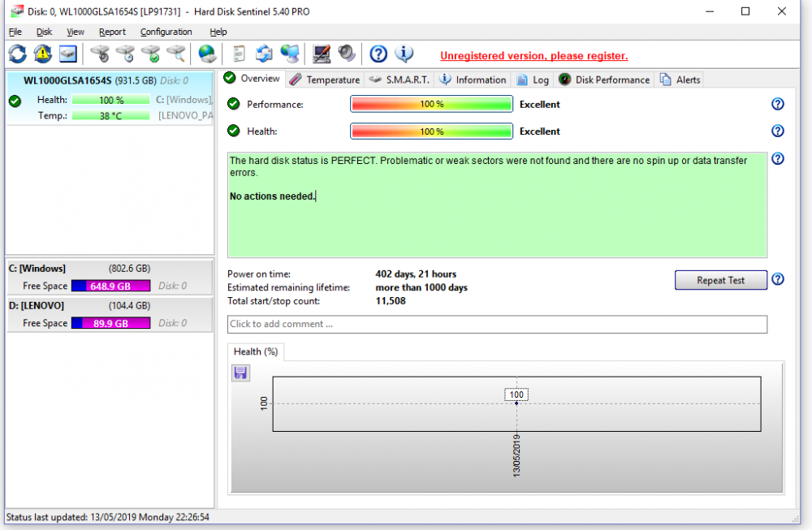812x530 pixels.
Task: Click the plain Refresh arrows toolbar icon
Action: pos(18,54)
